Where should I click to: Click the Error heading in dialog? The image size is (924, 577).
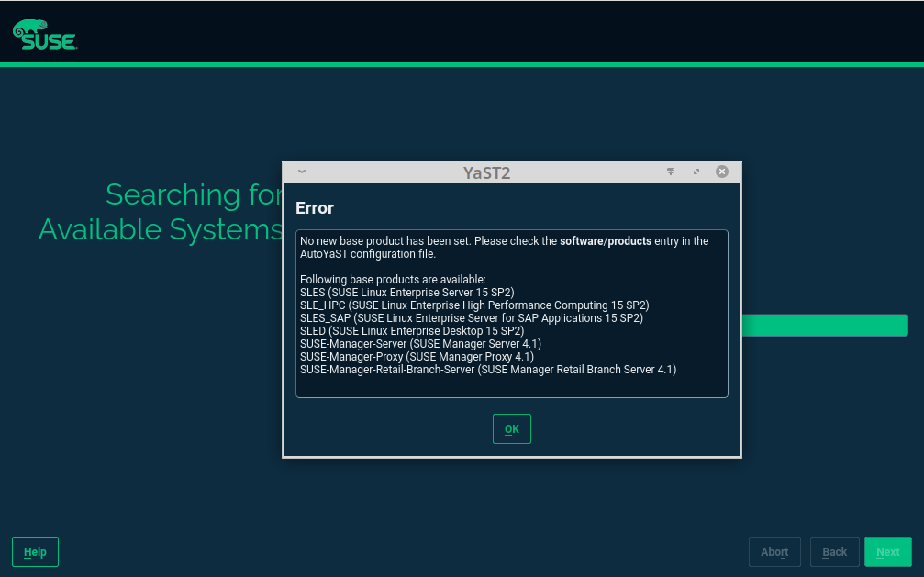(x=315, y=208)
